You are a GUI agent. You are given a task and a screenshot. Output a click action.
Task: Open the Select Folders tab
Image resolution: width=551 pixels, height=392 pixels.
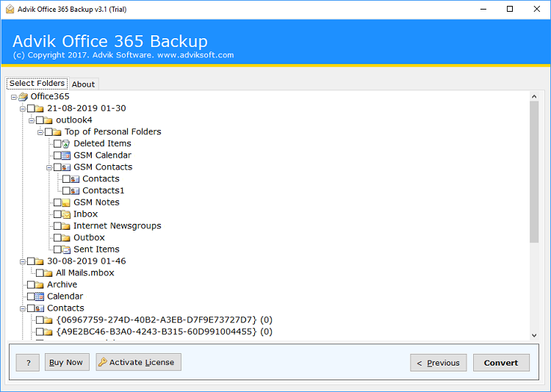[x=37, y=83]
